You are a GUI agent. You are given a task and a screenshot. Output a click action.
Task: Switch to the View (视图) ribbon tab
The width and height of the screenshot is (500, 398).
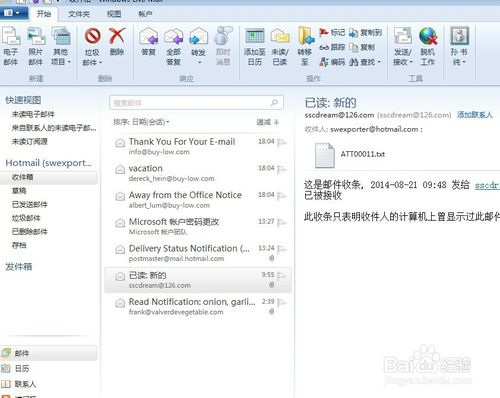tap(114, 14)
